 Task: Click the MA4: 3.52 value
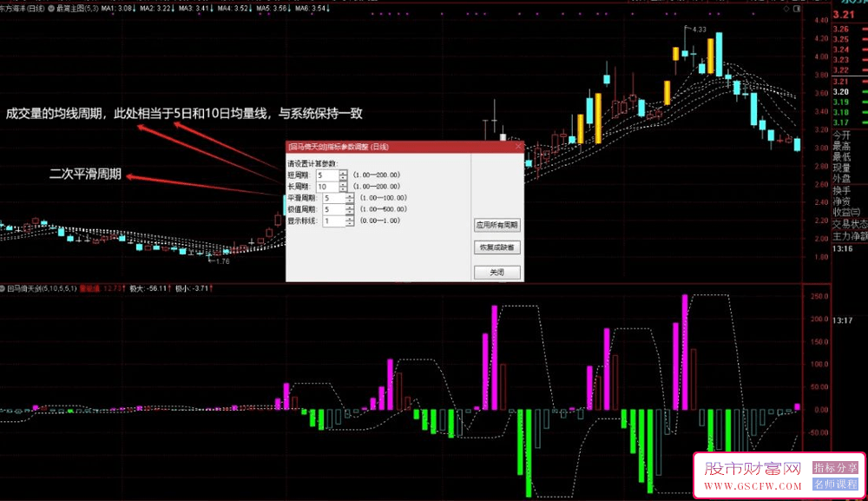click(234, 9)
